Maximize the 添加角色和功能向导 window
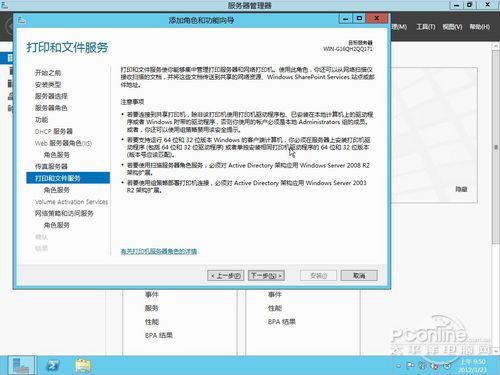500x375 pixels. (x=359, y=18)
